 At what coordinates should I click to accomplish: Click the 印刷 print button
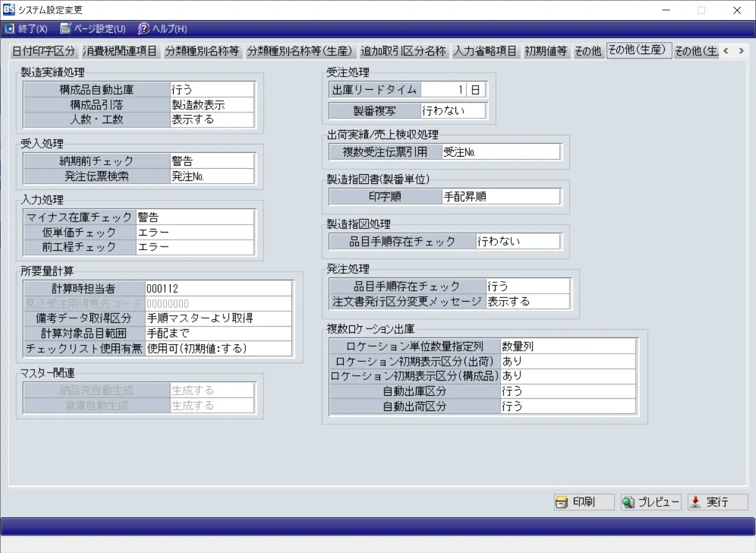click(x=584, y=502)
